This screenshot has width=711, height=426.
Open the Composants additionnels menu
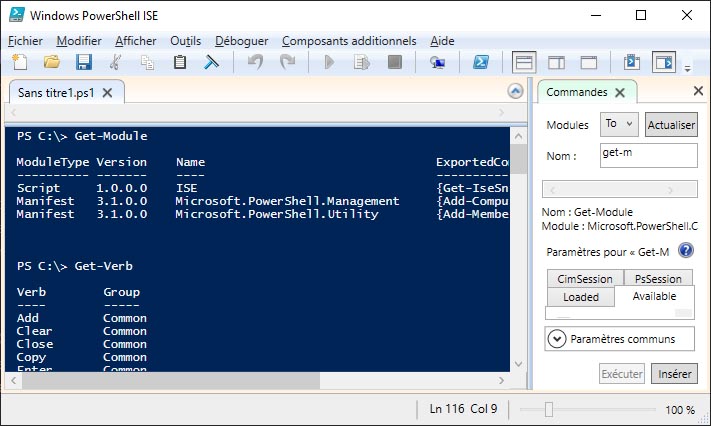(349, 41)
